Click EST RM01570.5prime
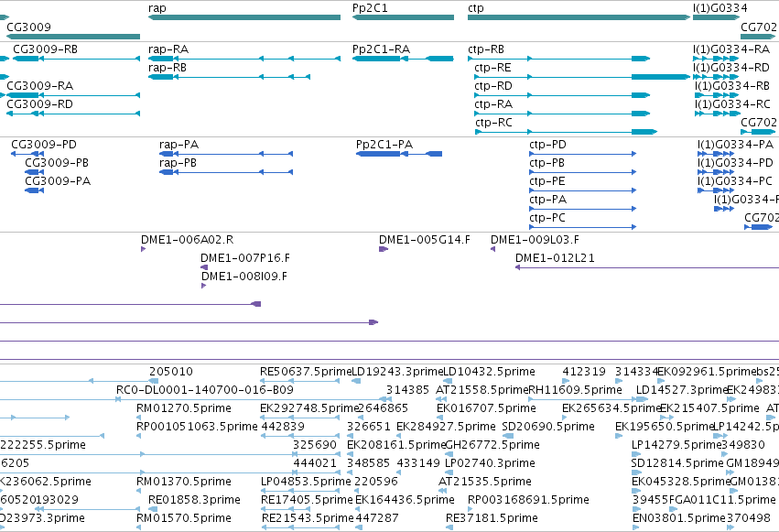Image resolution: width=779 pixels, height=532 pixels. [184, 518]
